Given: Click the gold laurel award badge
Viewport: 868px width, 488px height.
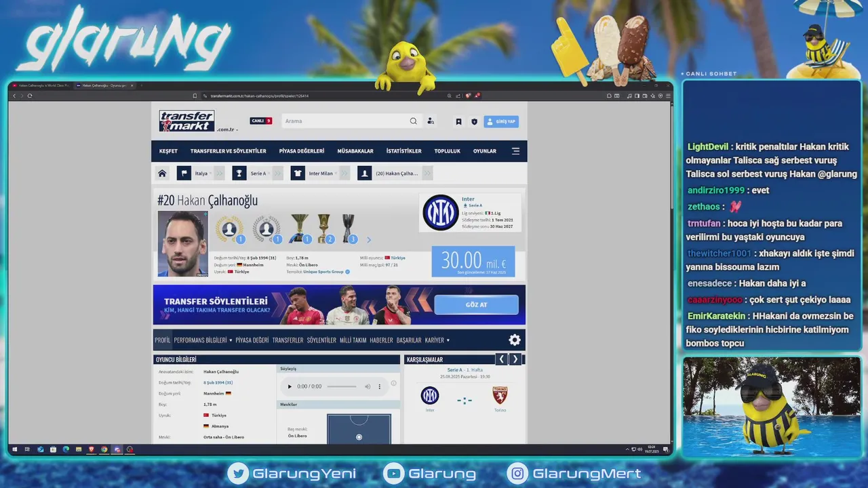Looking at the screenshot, I should coord(230,229).
